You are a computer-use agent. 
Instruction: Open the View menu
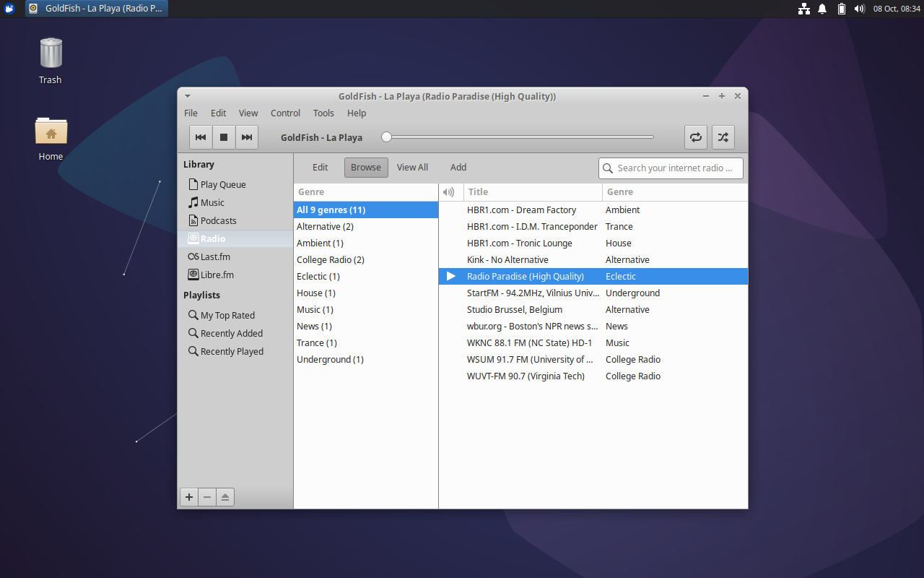(x=248, y=113)
